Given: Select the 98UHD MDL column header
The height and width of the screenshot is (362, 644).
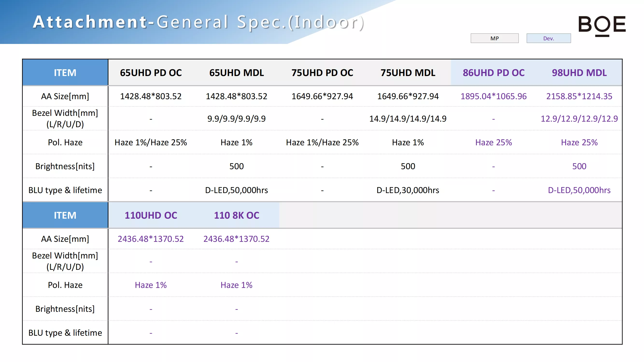Looking at the screenshot, I should pyautogui.click(x=579, y=73).
